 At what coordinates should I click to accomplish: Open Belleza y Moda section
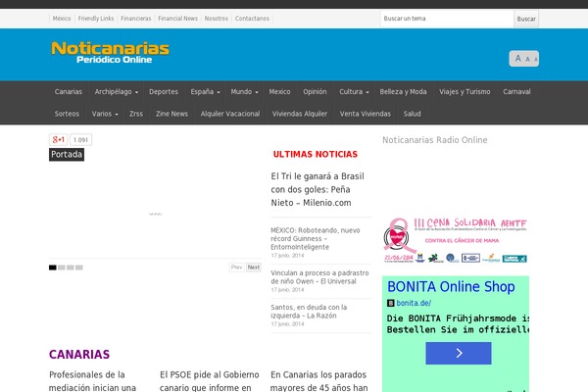[403, 91]
